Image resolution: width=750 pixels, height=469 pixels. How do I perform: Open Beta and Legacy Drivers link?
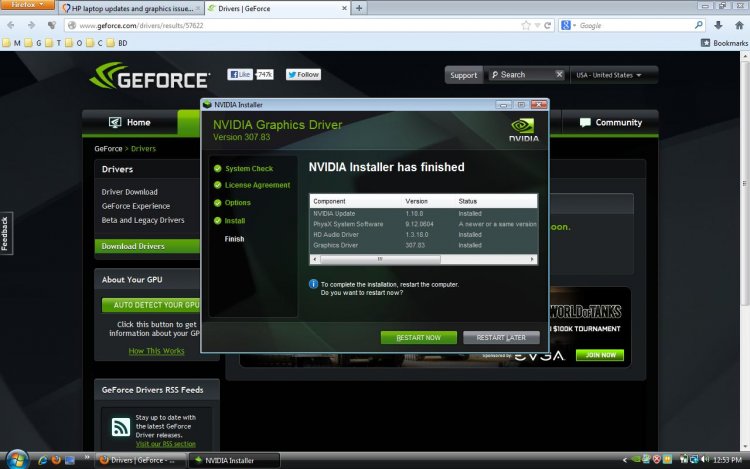pyautogui.click(x=143, y=220)
